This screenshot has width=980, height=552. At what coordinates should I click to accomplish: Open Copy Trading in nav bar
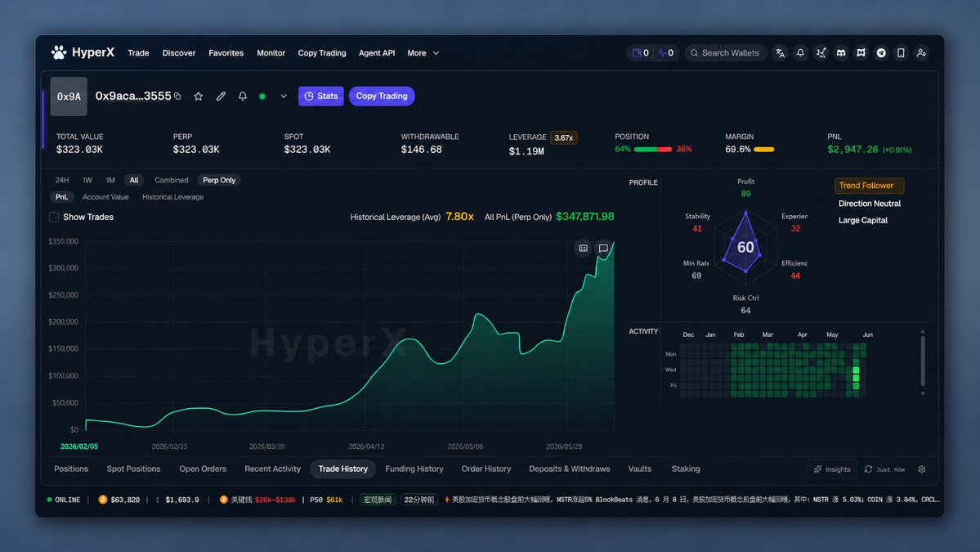[322, 53]
